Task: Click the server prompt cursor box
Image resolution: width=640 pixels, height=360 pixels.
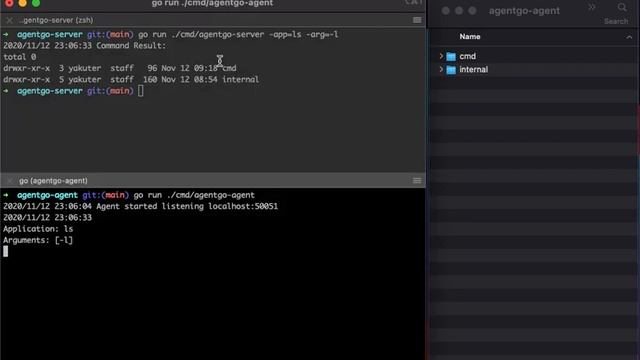Action: (140, 91)
